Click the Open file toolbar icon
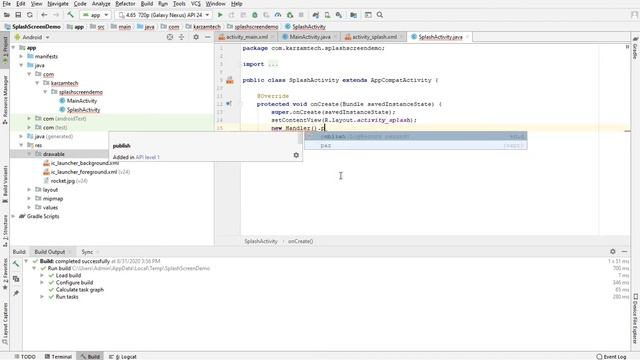 pos(7,15)
